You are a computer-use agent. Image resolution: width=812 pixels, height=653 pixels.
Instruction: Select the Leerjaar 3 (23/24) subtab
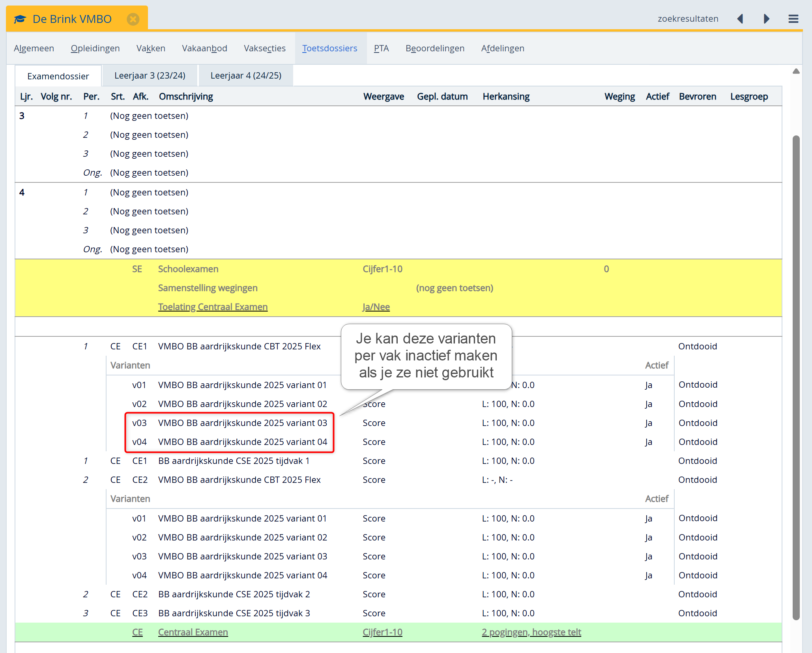coord(150,75)
